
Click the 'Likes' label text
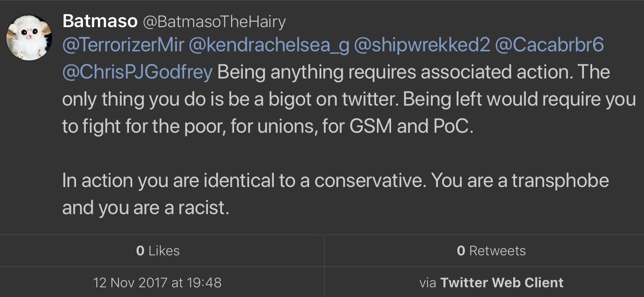coord(164,250)
